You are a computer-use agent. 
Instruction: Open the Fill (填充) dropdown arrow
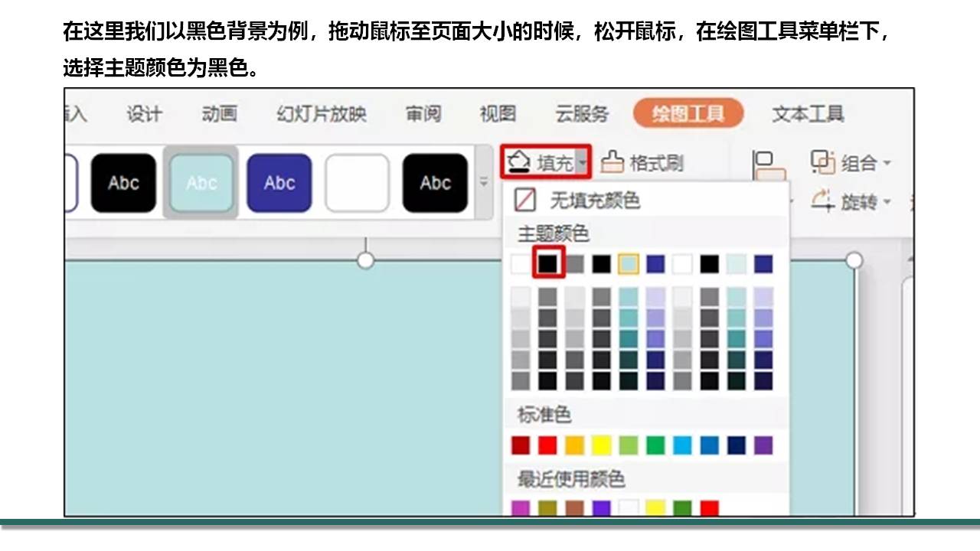(x=583, y=163)
